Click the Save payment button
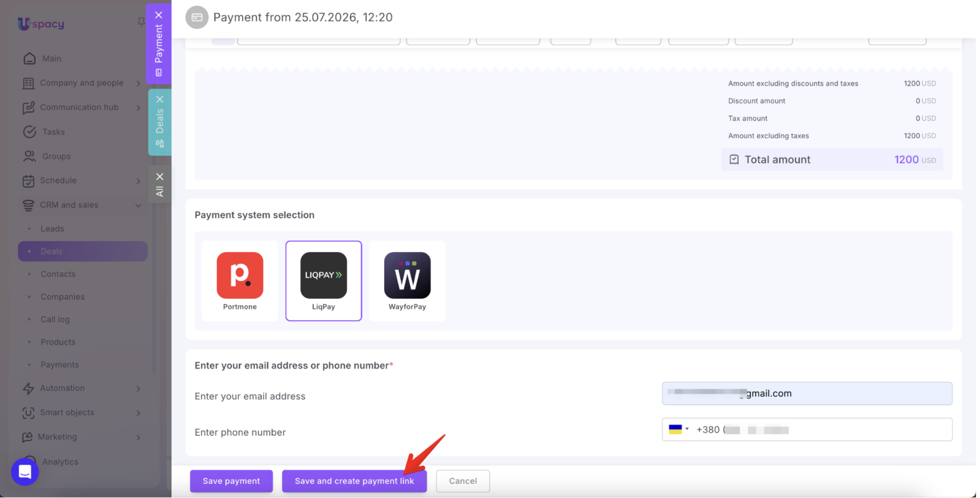The height and width of the screenshot is (498, 980). point(231,481)
